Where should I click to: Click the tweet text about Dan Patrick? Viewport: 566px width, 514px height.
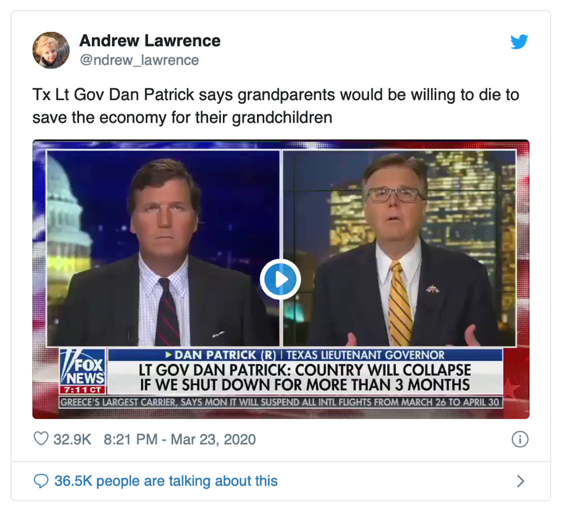click(276, 106)
